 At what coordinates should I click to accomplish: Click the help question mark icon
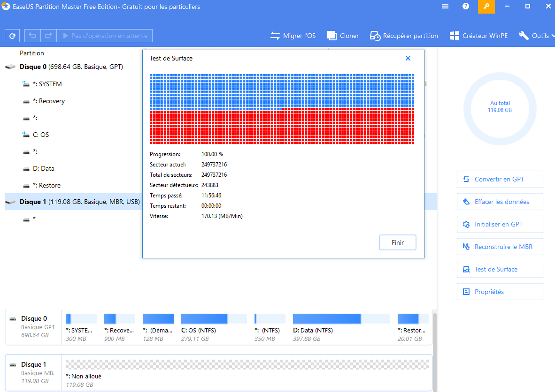[466, 6]
